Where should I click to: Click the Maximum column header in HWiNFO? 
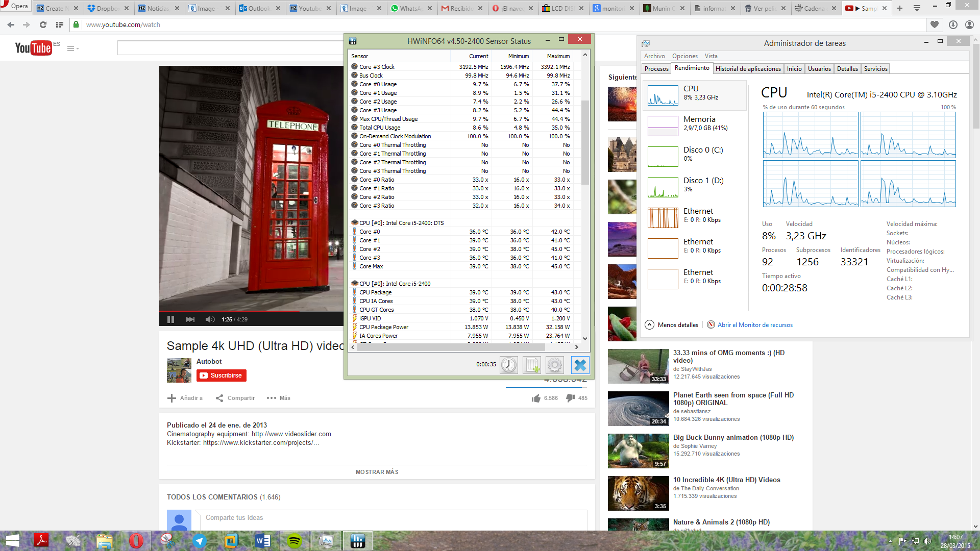pos(553,56)
